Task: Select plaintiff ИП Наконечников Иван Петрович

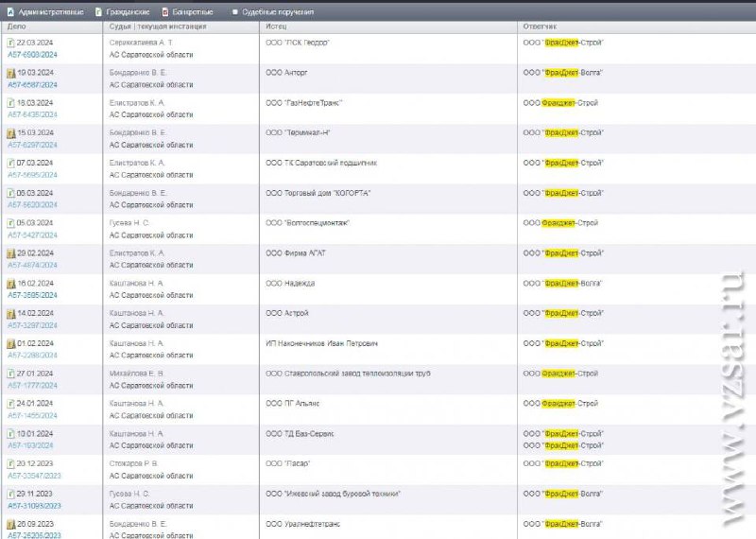Action: [x=321, y=343]
